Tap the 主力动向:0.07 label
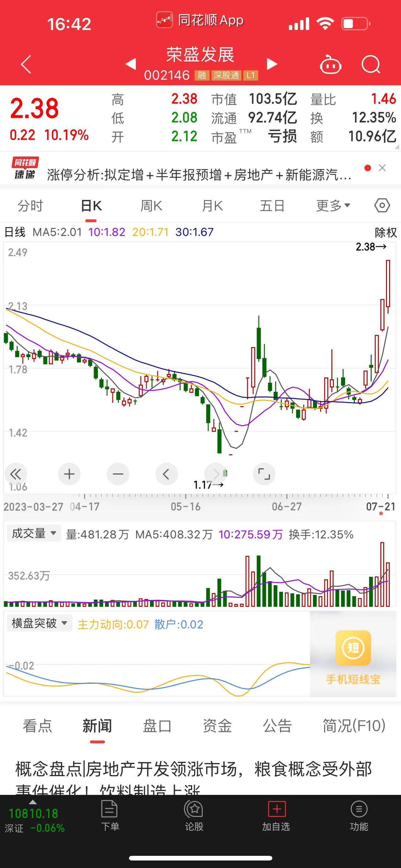Viewport: 401px width, 868px height. 113,625
